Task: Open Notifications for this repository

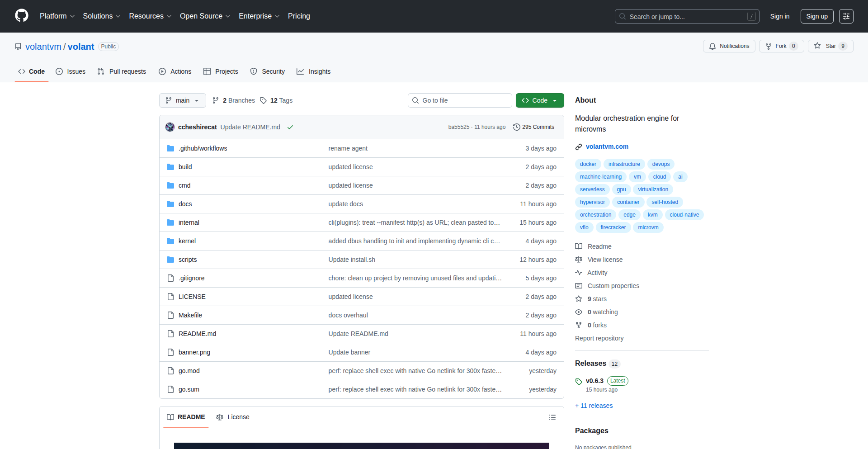Action: [x=729, y=46]
